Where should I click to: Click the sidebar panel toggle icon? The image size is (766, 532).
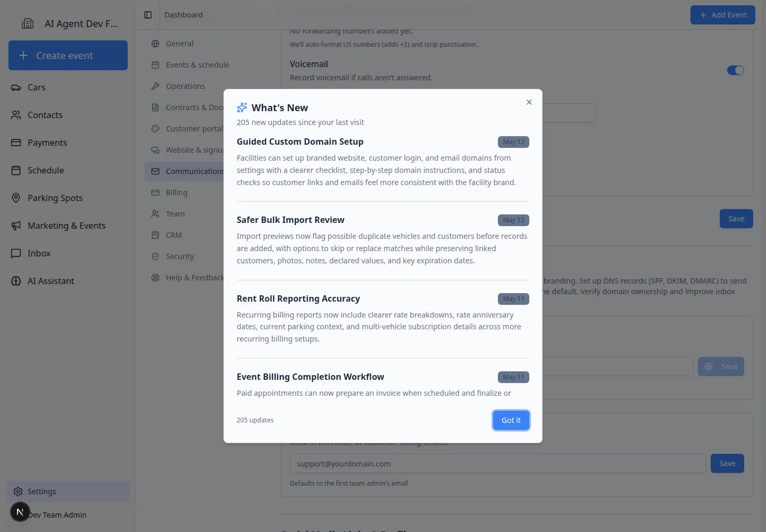click(148, 15)
